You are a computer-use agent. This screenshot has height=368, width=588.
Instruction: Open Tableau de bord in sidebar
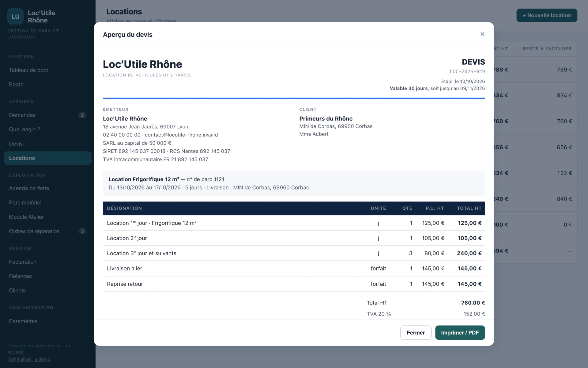[47, 70]
